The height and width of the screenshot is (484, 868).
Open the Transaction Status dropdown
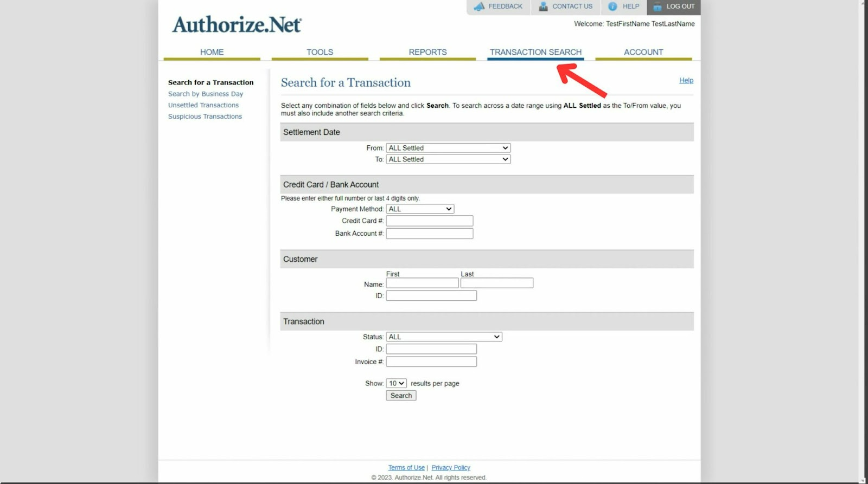[x=444, y=337]
